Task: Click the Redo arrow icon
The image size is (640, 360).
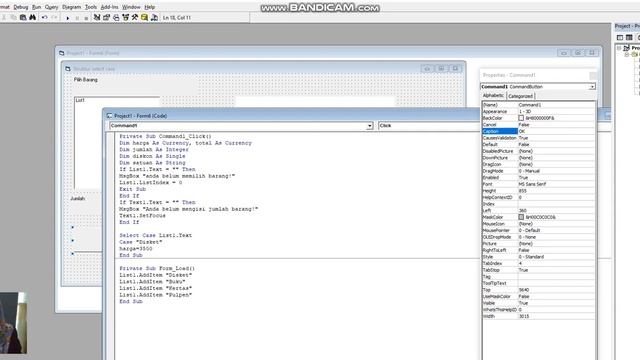Action: [x=54, y=18]
